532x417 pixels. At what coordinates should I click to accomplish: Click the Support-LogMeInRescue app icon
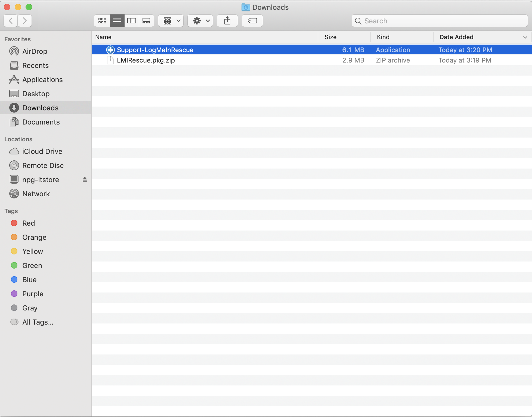(x=110, y=50)
